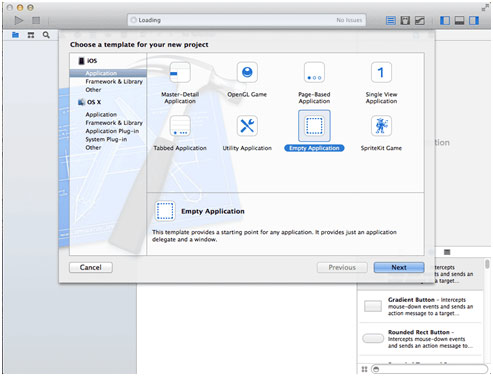The height and width of the screenshot is (376, 493).
Task: Toggle the Navigator pane visibility
Action: tap(445, 21)
